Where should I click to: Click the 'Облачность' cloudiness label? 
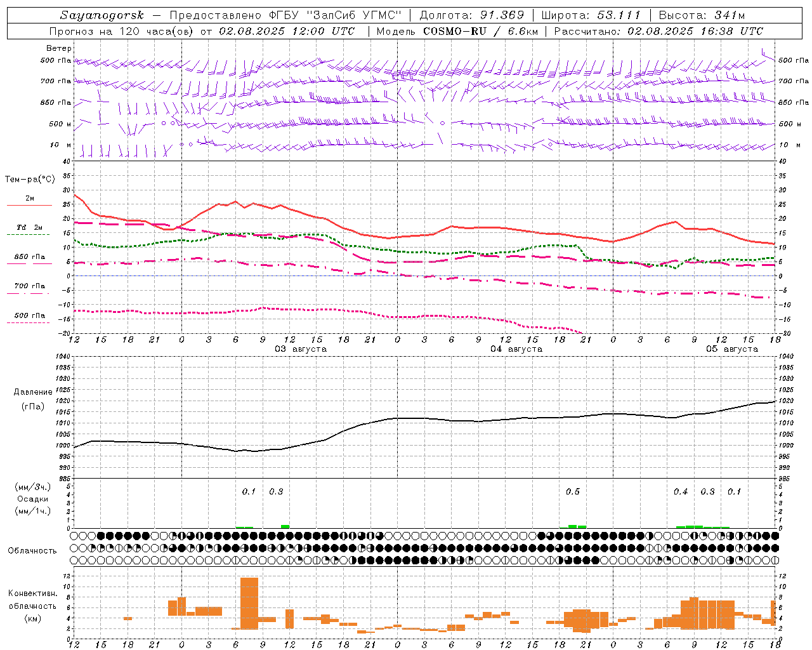point(32,551)
